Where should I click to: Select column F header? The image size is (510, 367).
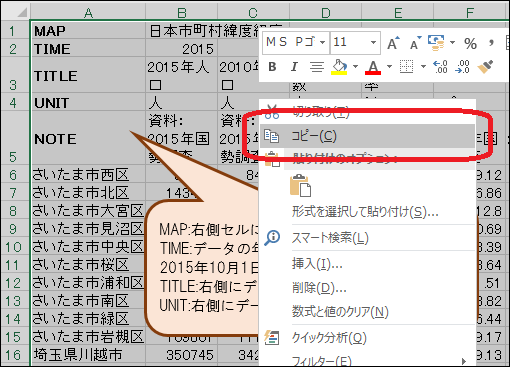click(x=470, y=13)
